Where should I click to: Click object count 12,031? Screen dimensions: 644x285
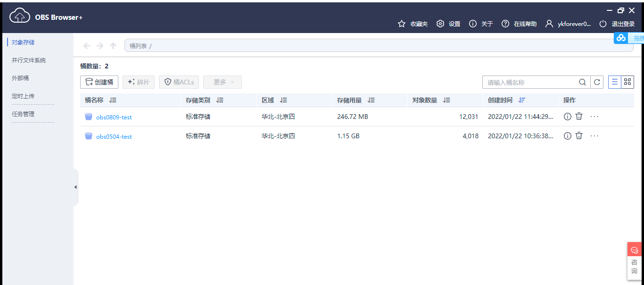(x=469, y=117)
